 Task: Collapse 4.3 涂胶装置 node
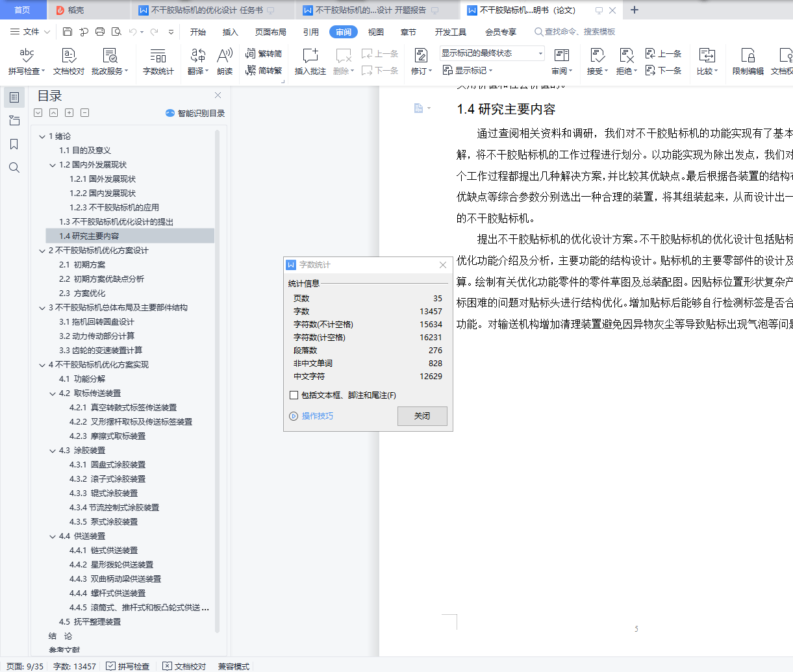pos(53,451)
